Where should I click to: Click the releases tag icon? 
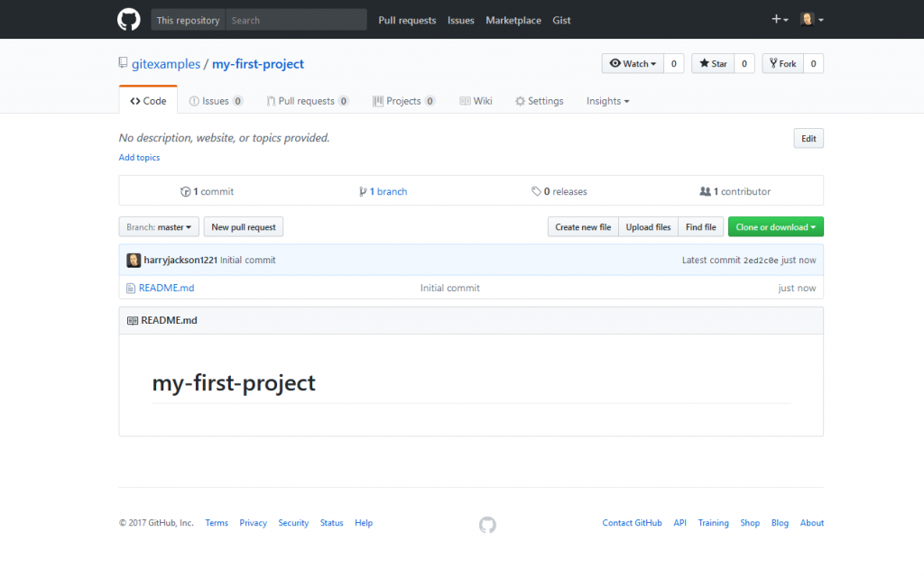pyautogui.click(x=536, y=191)
